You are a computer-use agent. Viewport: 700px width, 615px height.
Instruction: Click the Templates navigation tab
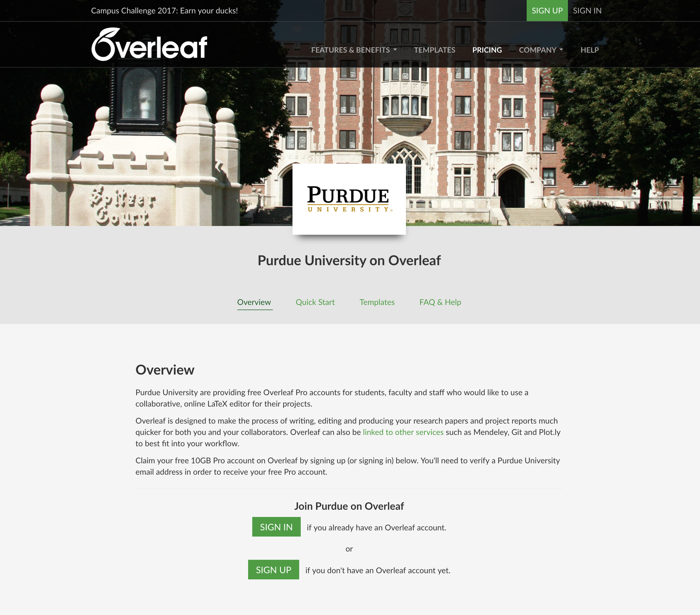pos(377,302)
